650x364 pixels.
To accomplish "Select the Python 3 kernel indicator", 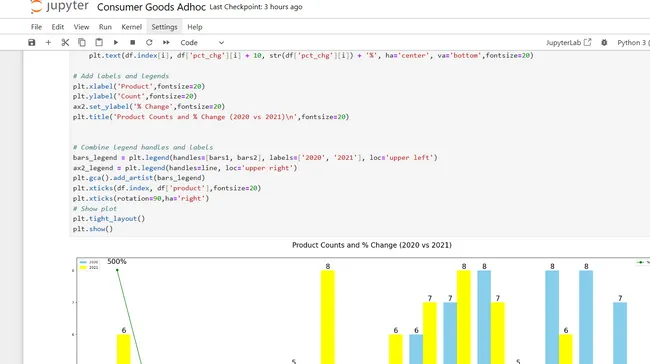I will click(632, 42).
